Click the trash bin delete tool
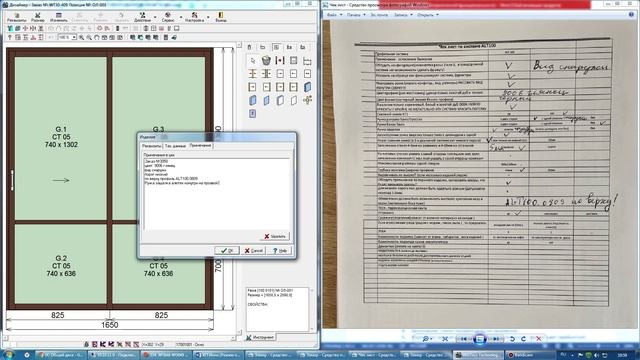640x360 pixels. point(266,60)
